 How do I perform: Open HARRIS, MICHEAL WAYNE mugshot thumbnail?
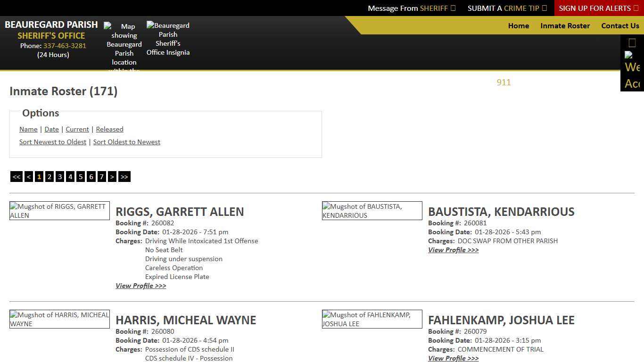(59, 319)
